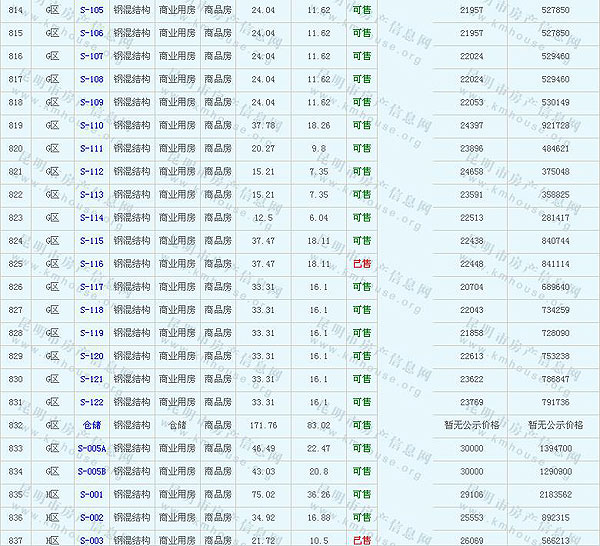Open the 仓储 storage unit link
This screenshot has height=546, width=600.
point(90,425)
